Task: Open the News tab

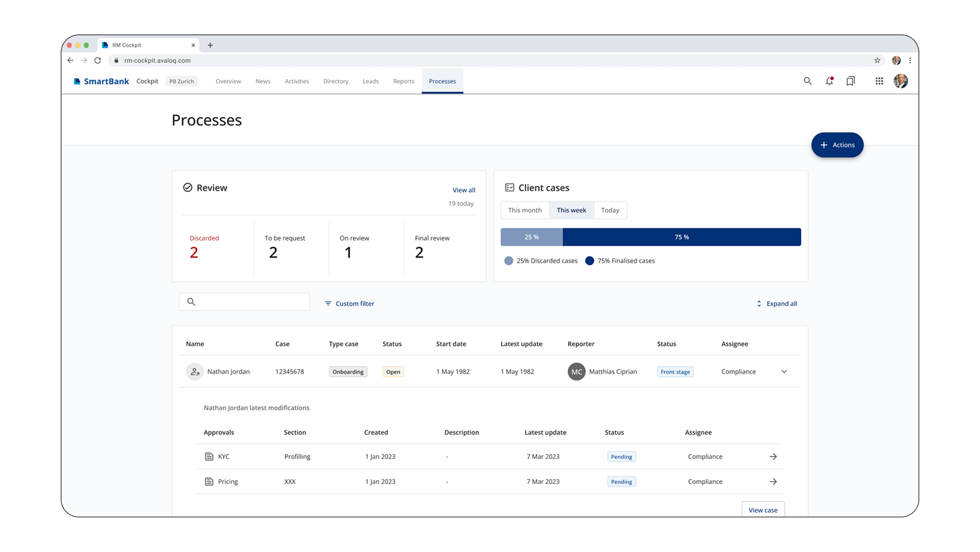Action: [x=263, y=81]
